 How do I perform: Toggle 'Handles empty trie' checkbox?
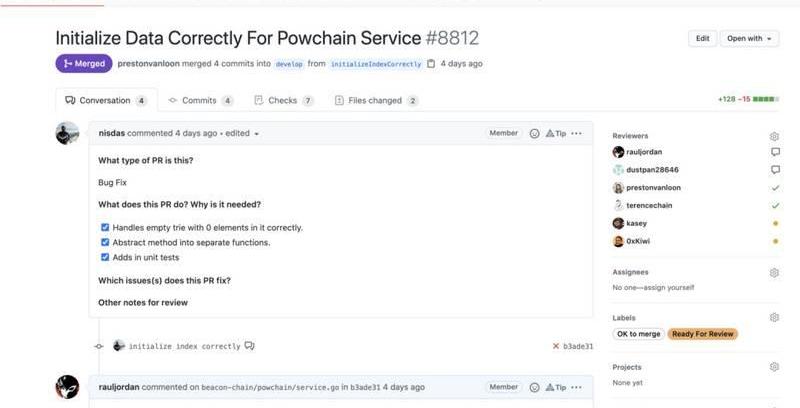(x=105, y=228)
